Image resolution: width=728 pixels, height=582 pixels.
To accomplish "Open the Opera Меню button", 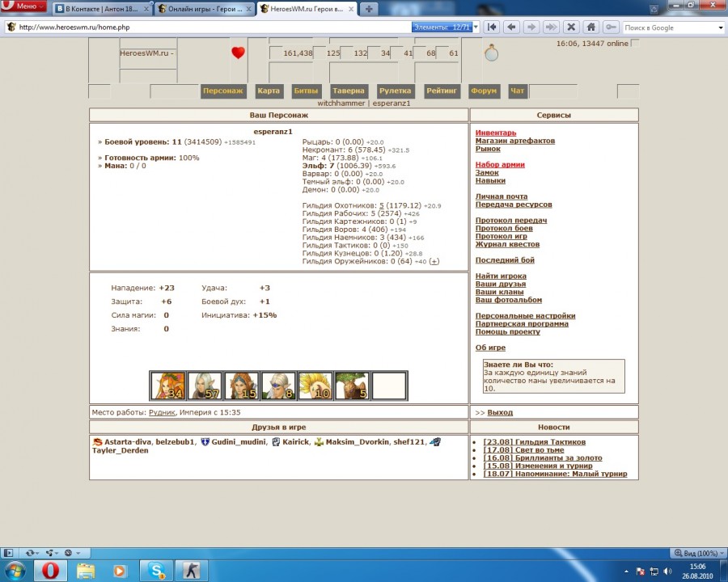I will 23,6.
